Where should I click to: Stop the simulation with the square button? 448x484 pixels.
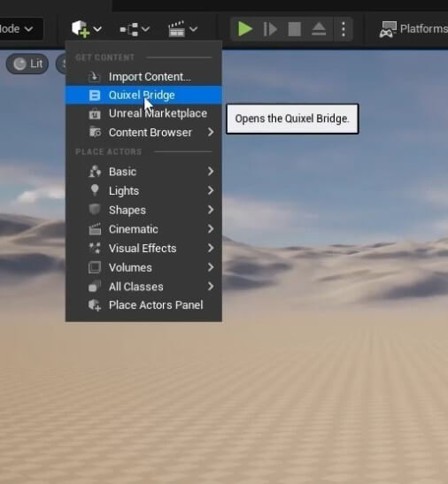(295, 29)
